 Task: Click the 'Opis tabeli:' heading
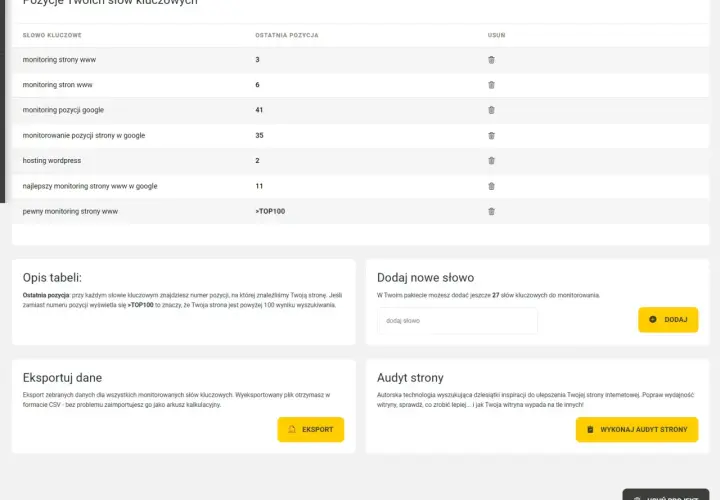(x=52, y=278)
